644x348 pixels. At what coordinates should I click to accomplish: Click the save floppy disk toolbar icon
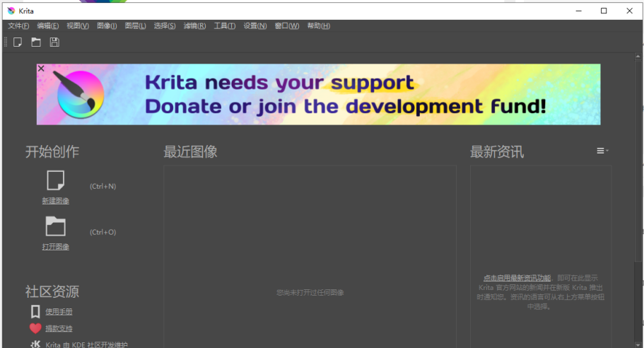(54, 42)
